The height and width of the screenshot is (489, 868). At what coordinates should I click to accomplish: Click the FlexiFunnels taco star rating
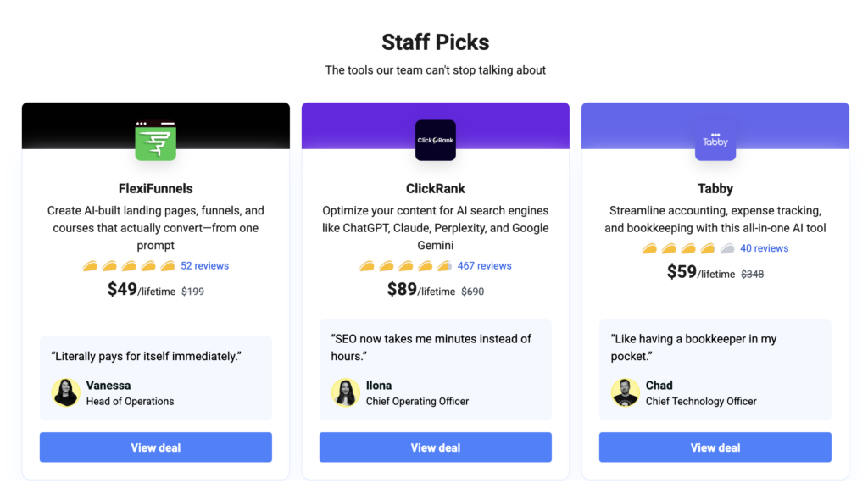(129, 266)
